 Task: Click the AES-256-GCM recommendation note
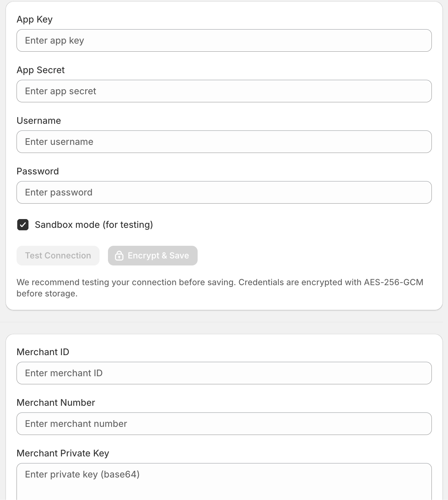click(220, 288)
